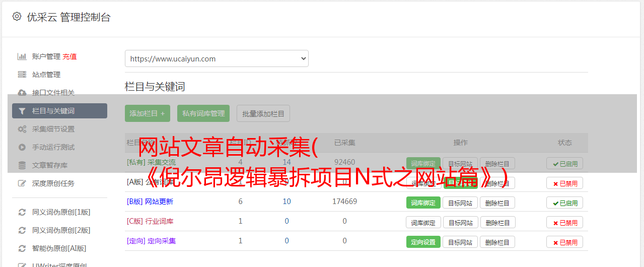Click the 栏目与关键词 page heading

(x=155, y=87)
